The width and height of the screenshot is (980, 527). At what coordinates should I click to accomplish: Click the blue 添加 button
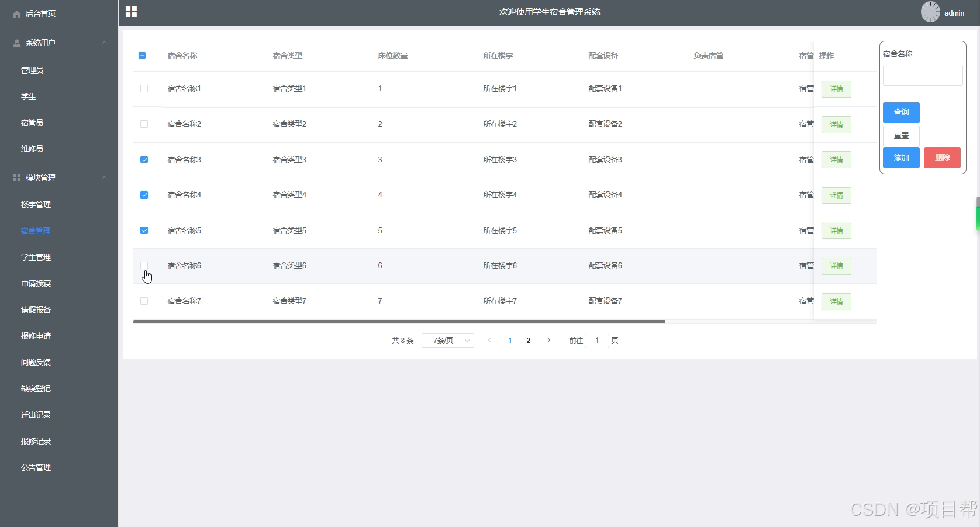coord(901,158)
